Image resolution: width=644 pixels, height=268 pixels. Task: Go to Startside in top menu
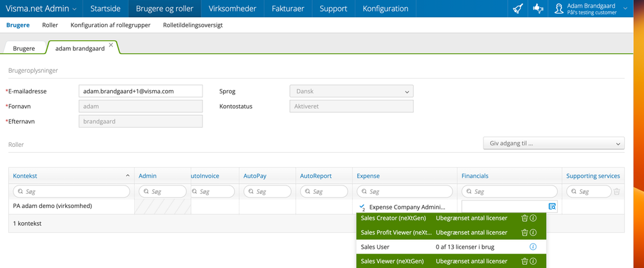coord(105,8)
